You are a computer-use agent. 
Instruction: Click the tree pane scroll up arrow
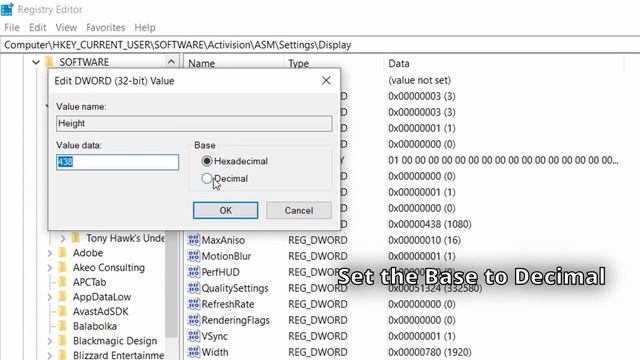pyautogui.click(x=171, y=62)
